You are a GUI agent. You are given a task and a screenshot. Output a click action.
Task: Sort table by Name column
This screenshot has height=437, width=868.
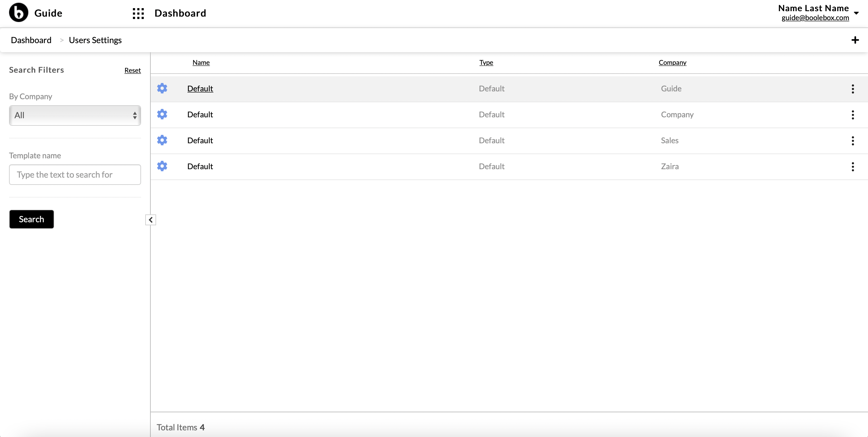pos(201,62)
